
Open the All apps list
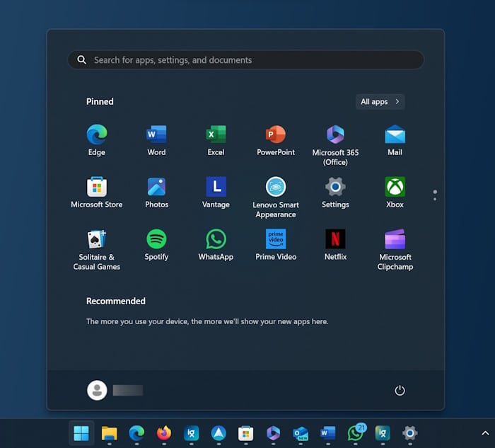pyautogui.click(x=380, y=102)
